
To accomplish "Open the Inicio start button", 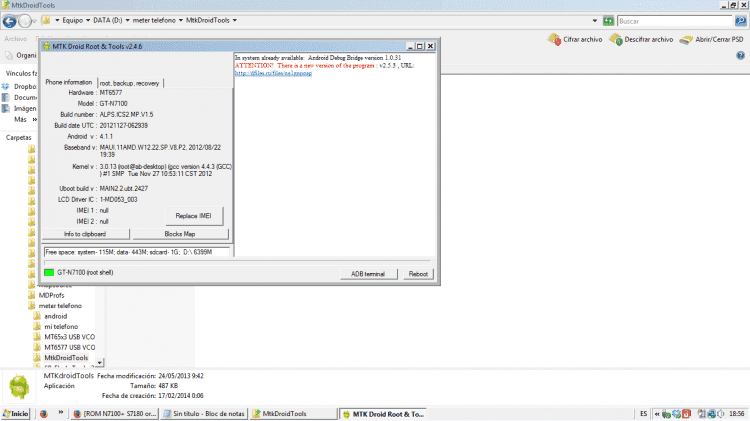I will (x=16, y=414).
